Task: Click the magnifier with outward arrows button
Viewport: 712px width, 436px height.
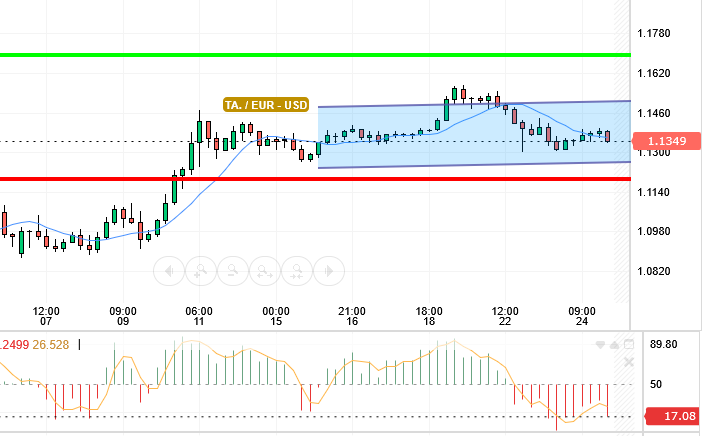Action: pyautogui.click(x=265, y=271)
